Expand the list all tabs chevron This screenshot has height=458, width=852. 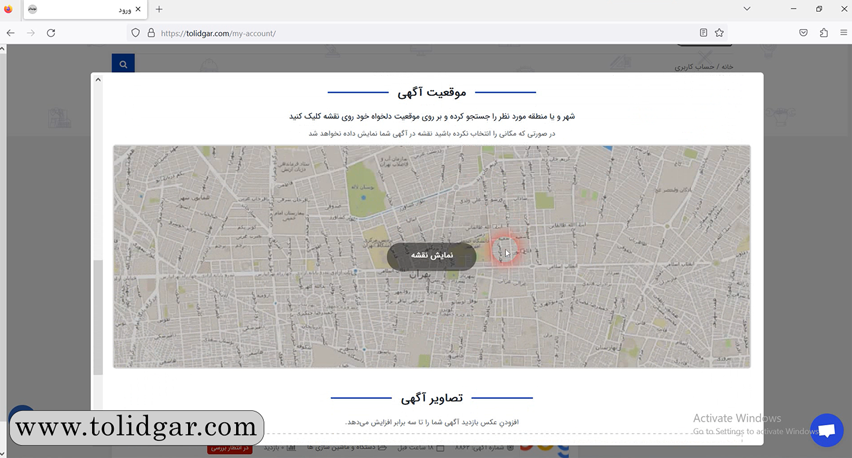(x=747, y=9)
